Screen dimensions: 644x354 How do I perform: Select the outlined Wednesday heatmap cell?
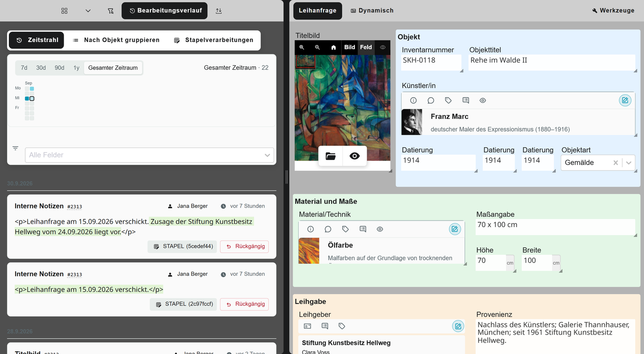point(32,99)
